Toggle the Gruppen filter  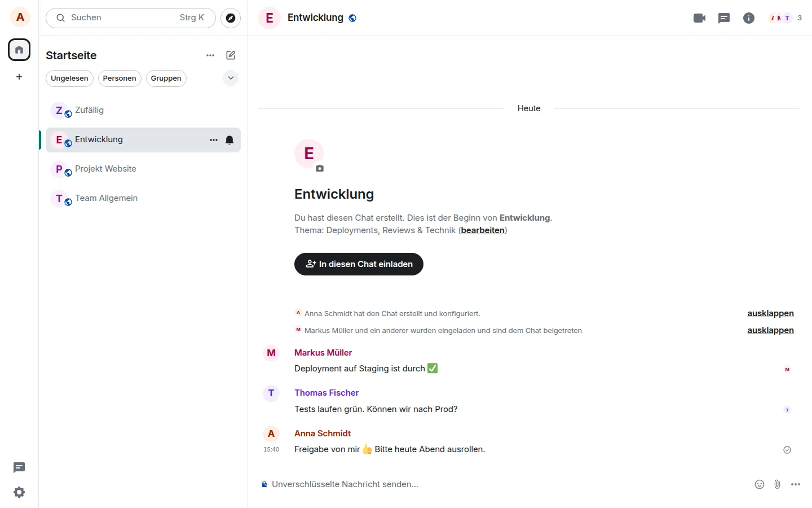pos(166,78)
